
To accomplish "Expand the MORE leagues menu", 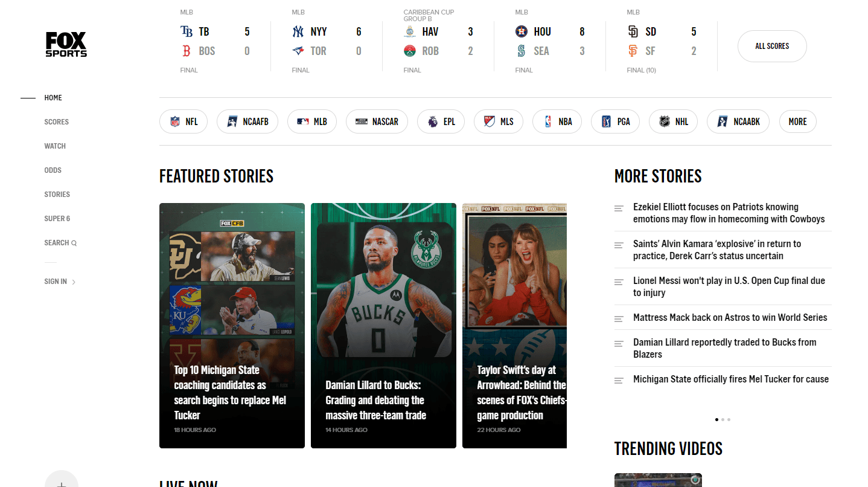I will (x=797, y=121).
